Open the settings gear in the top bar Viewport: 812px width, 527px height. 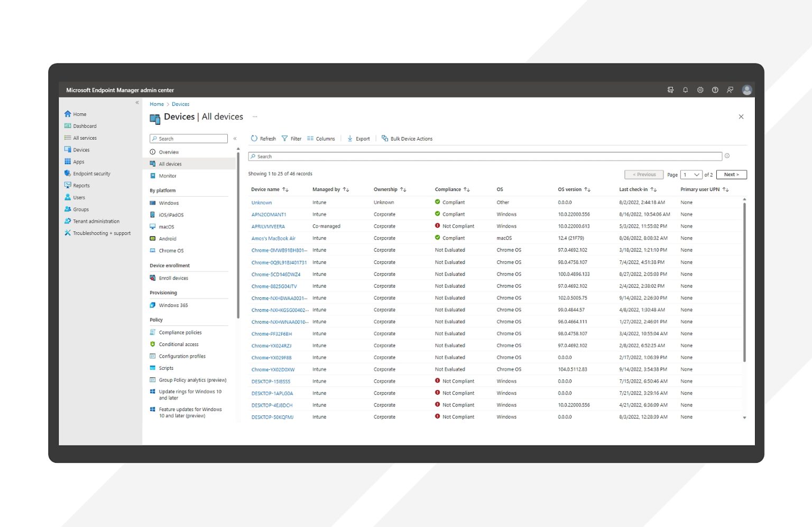click(700, 89)
